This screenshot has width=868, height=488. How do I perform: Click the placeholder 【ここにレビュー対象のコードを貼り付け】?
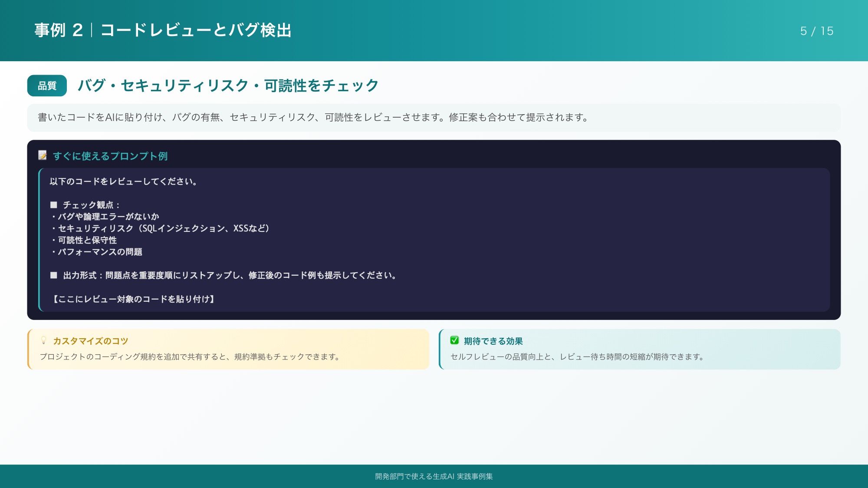[x=134, y=299]
